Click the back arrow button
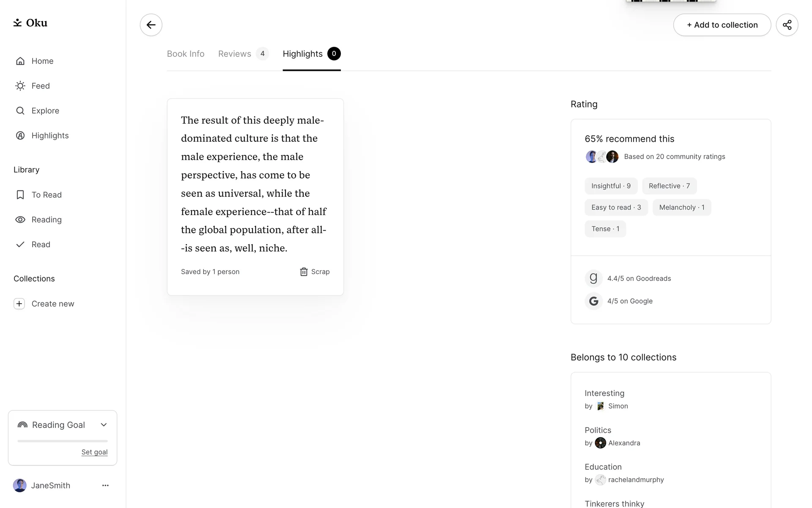Screen dimensions: 812x508 (151, 25)
